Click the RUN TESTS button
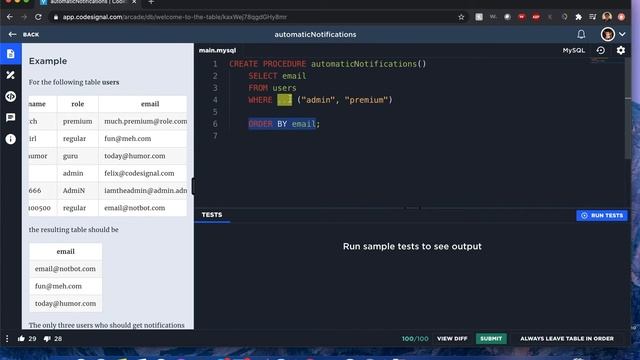640x360 pixels. click(x=602, y=216)
